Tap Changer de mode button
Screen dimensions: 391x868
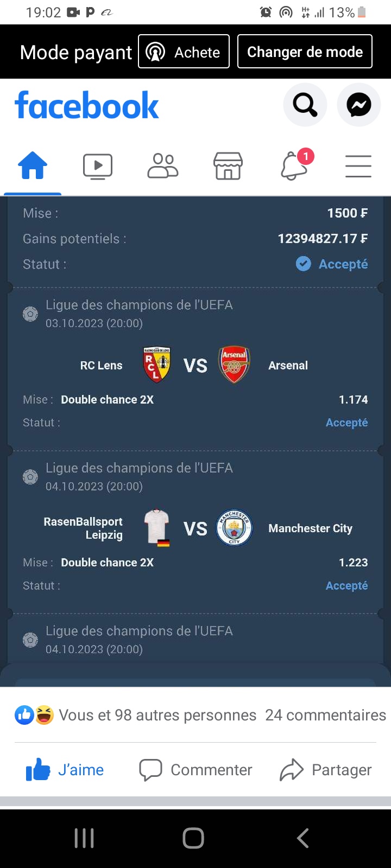(305, 52)
